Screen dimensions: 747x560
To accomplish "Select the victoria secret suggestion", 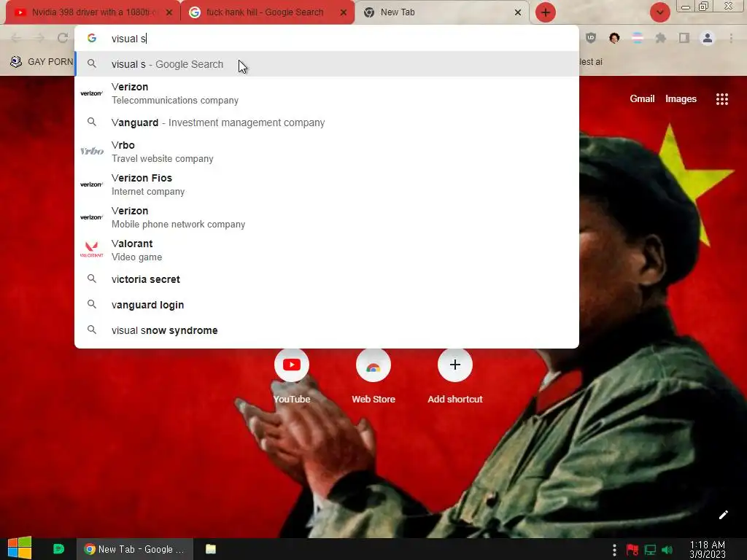I will point(327,279).
